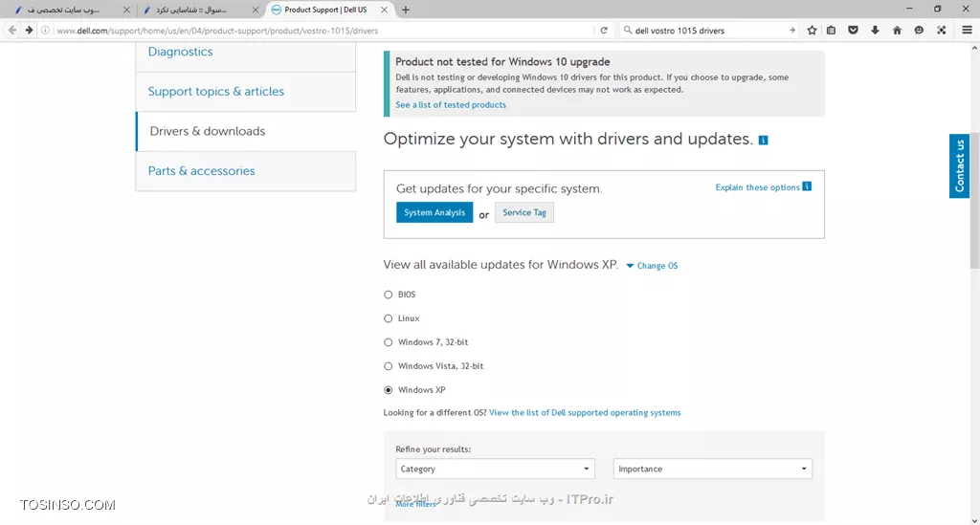Go to the browser Home icon
The height and width of the screenshot is (525, 980).
(897, 30)
